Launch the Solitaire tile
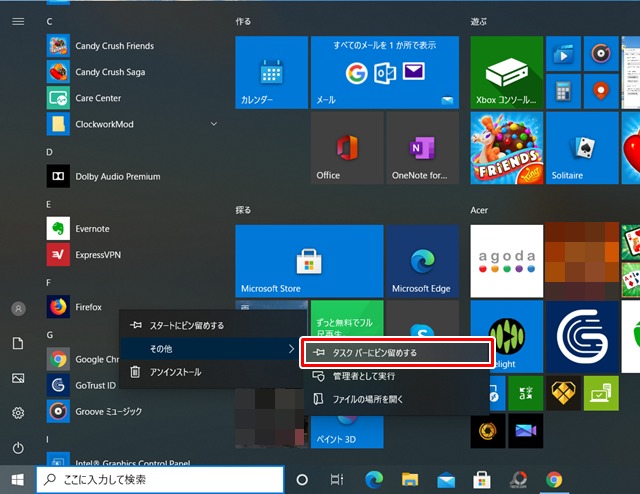The width and height of the screenshot is (640, 494). pos(580,147)
